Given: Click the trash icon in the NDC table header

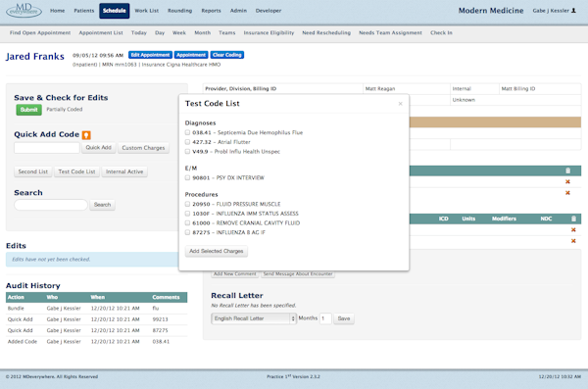Looking at the screenshot, I should (573, 219).
